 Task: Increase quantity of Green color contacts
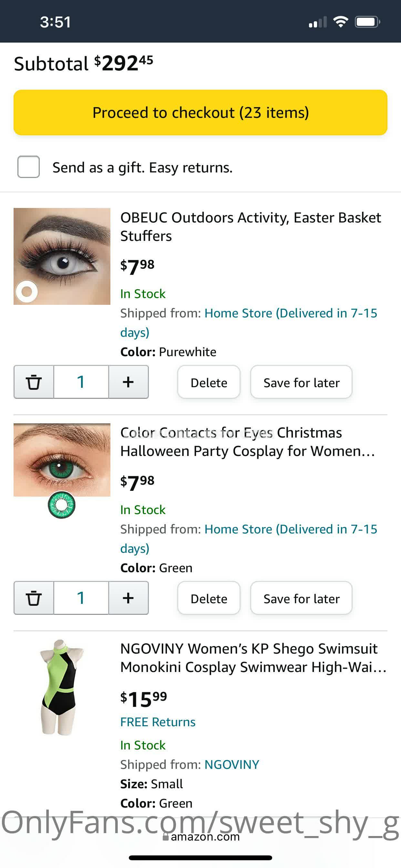128,598
